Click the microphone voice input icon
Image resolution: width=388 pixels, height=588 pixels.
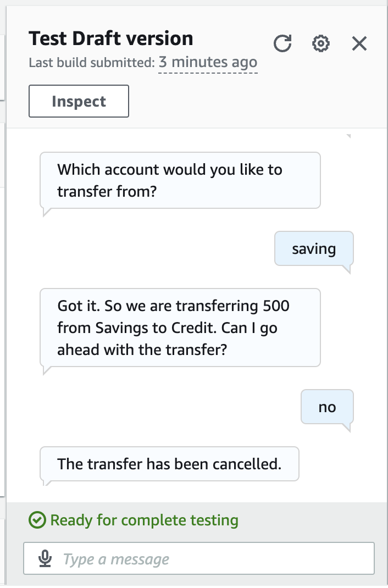[x=45, y=559]
